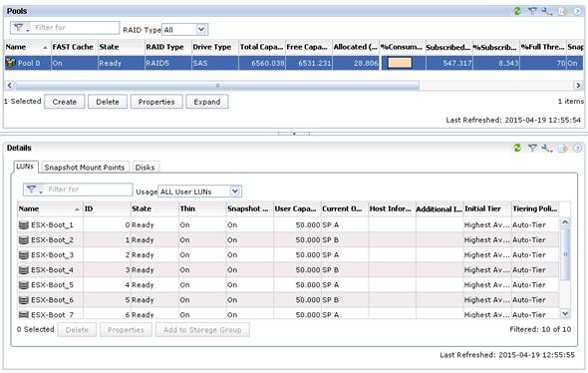Select the ESX-Boot_5 row name
Viewport: 588px width, 373px height.
click(52, 285)
